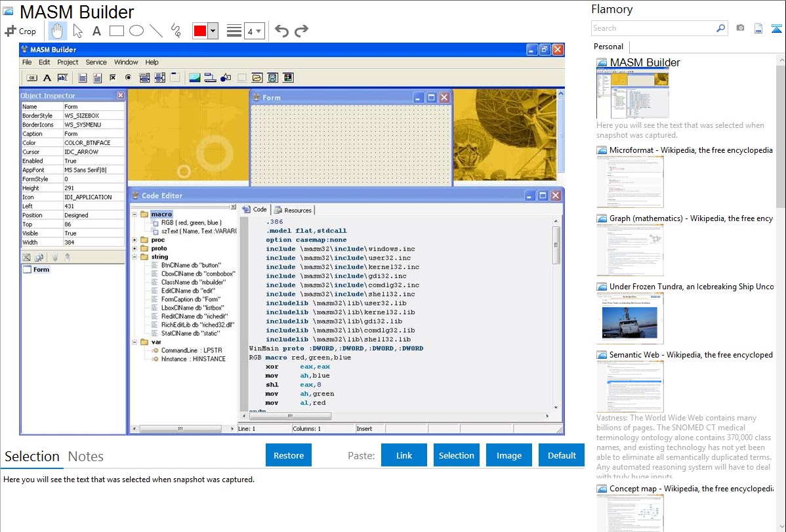Click the red color swatch
Image resolution: width=786 pixels, height=532 pixels.
(x=200, y=31)
